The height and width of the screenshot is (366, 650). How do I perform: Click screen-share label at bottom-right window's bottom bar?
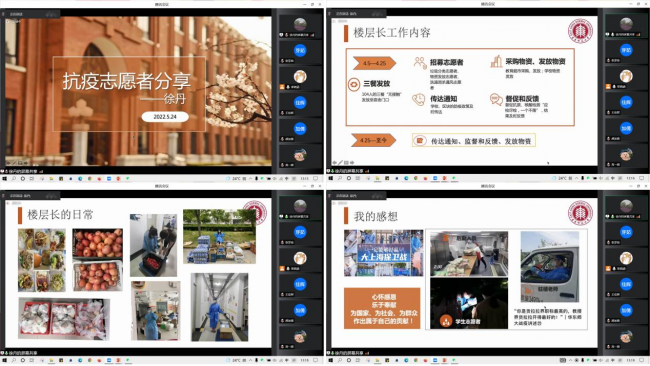pyautogui.click(x=349, y=353)
